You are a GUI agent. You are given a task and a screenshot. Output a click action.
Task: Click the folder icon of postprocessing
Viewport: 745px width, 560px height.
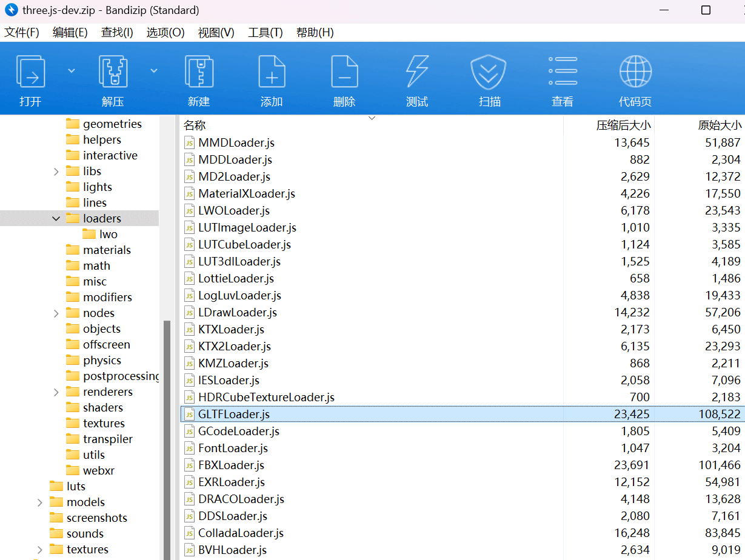click(x=73, y=376)
